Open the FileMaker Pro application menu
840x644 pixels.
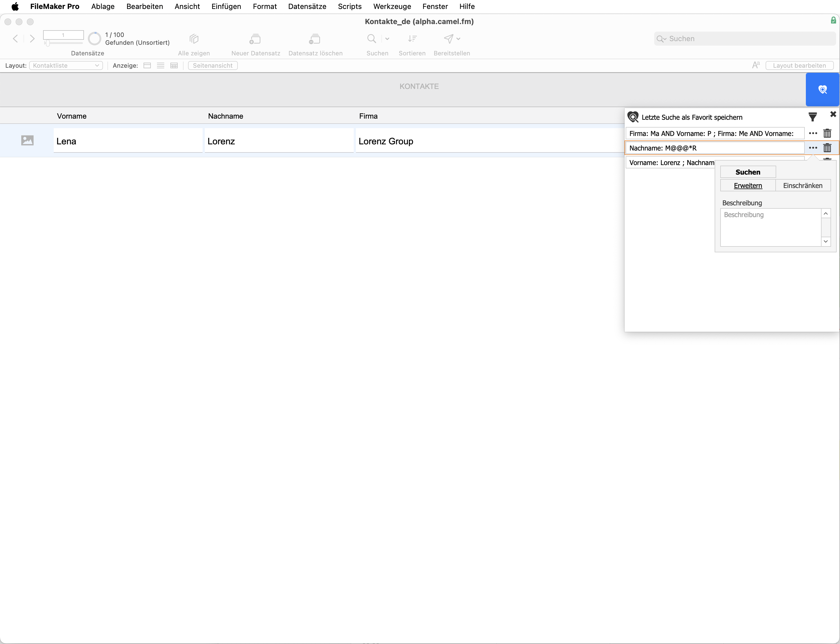point(55,6)
